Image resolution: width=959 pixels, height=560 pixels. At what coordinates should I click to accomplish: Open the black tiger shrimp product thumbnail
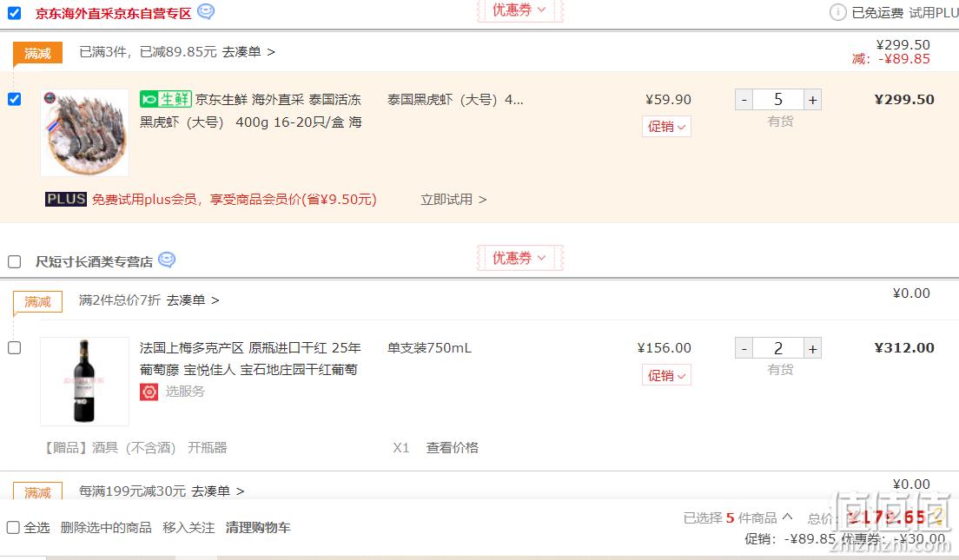point(84,133)
